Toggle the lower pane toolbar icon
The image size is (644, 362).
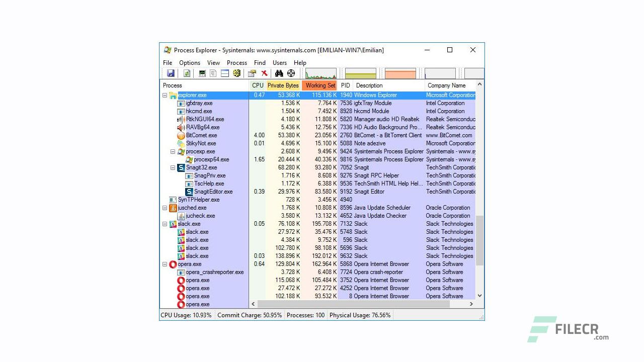point(225,73)
